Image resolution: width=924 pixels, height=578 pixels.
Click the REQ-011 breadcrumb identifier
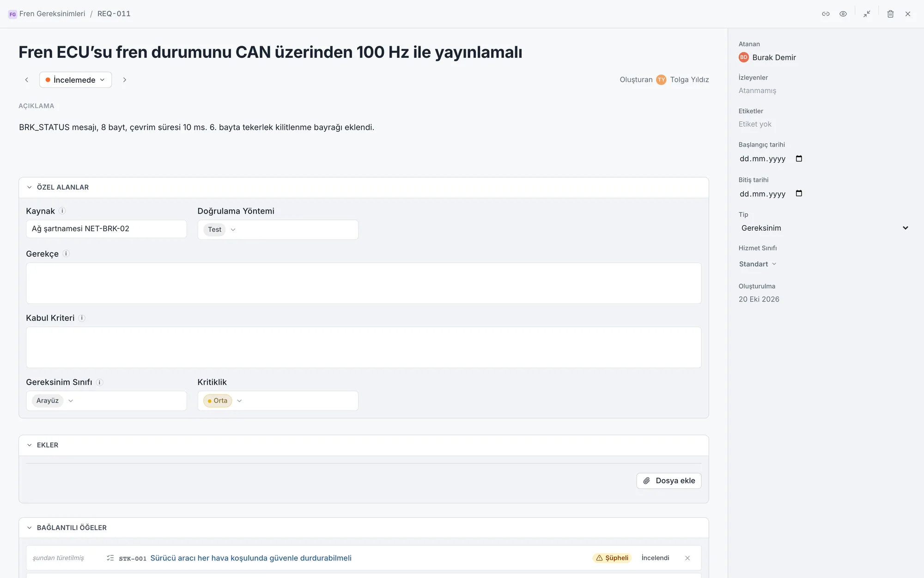click(114, 14)
